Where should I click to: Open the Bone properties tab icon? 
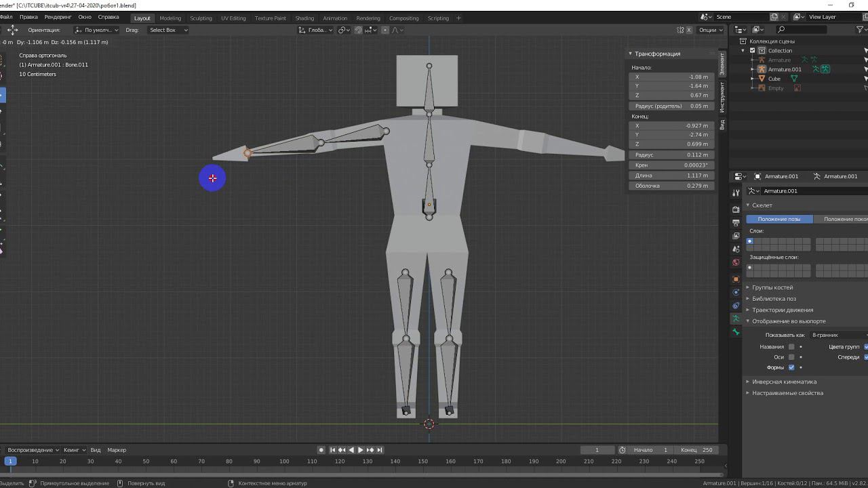click(736, 332)
